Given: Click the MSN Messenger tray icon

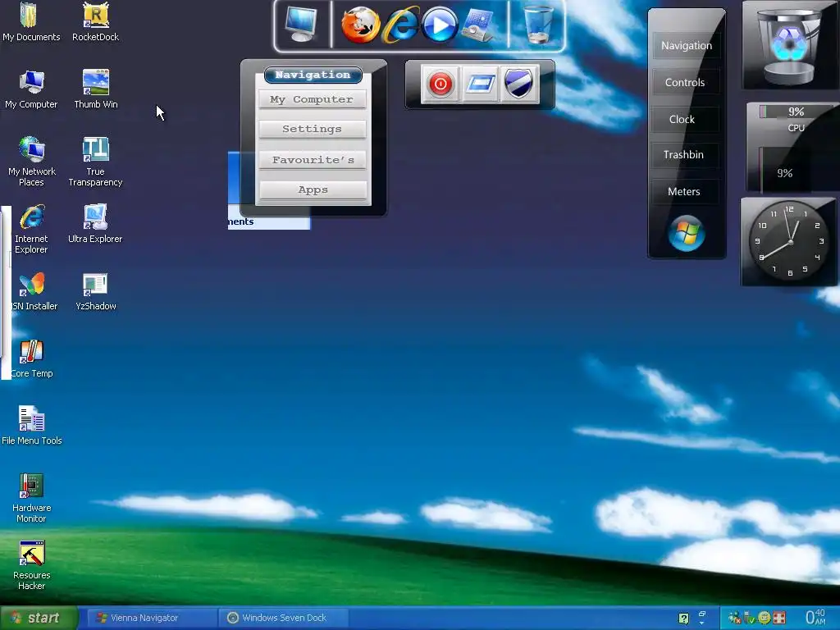Looking at the screenshot, I should pos(734,619).
